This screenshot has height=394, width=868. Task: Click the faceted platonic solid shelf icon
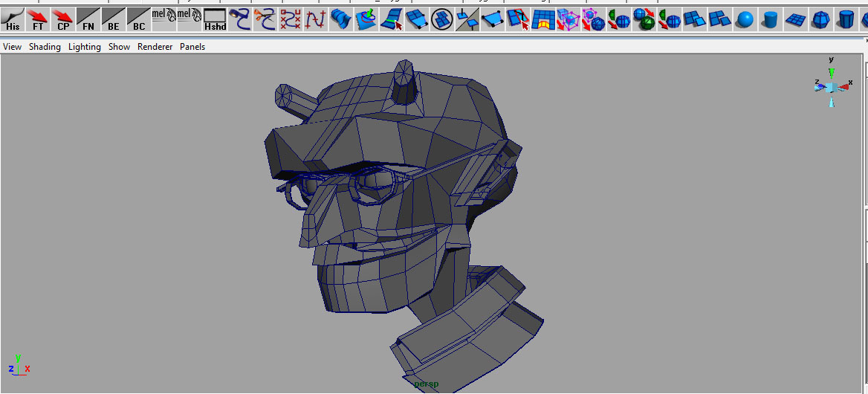pos(820,19)
